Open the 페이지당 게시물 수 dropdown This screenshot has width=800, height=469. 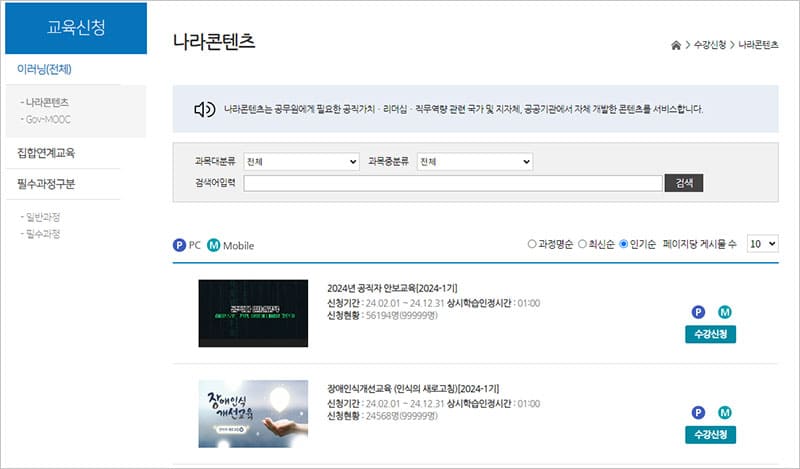coord(762,244)
